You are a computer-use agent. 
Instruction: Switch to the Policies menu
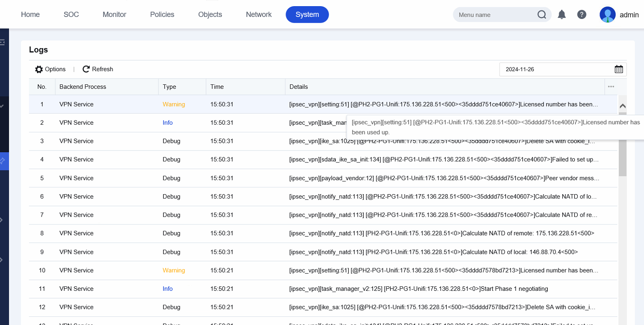[x=162, y=14]
